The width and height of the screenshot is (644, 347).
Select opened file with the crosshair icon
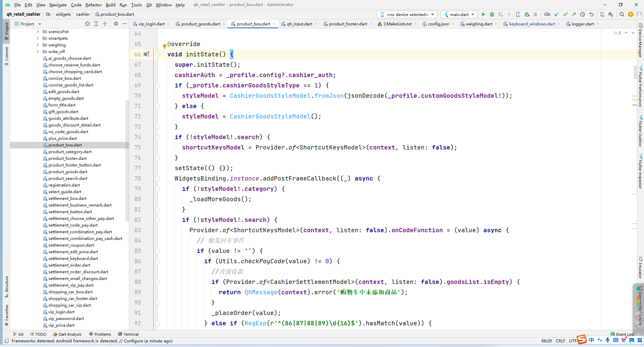tap(87, 24)
